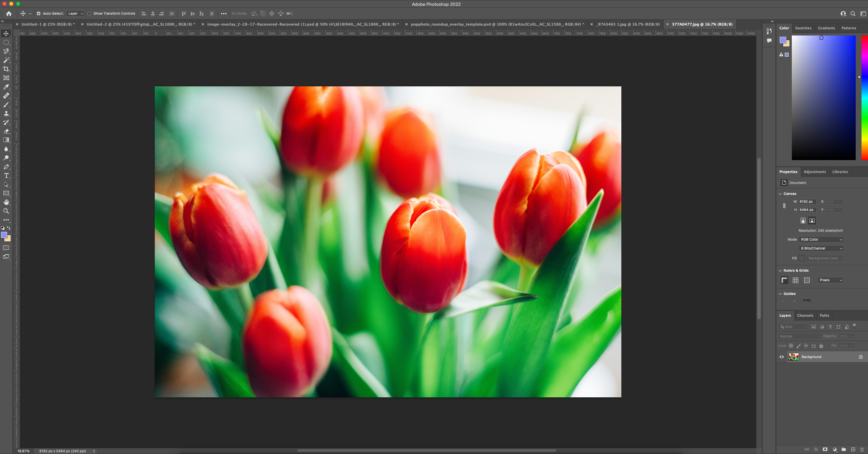This screenshot has width=868, height=454.
Task: Select the Quick Selection tool
Action: (x=6, y=51)
